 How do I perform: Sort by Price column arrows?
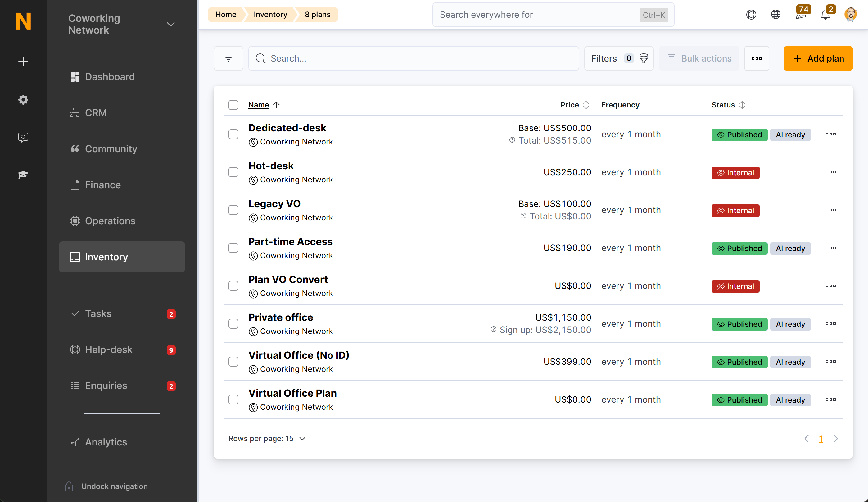tap(586, 105)
